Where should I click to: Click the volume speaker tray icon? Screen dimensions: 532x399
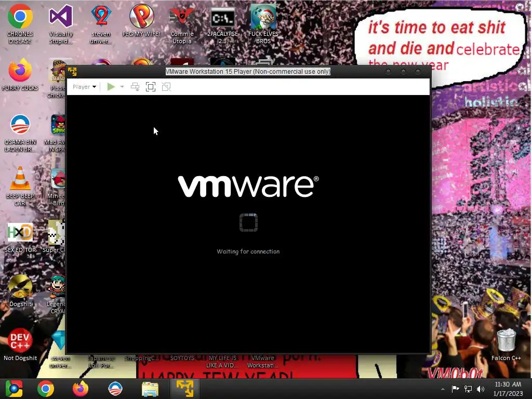pyautogui.click(x=481, y=389)
